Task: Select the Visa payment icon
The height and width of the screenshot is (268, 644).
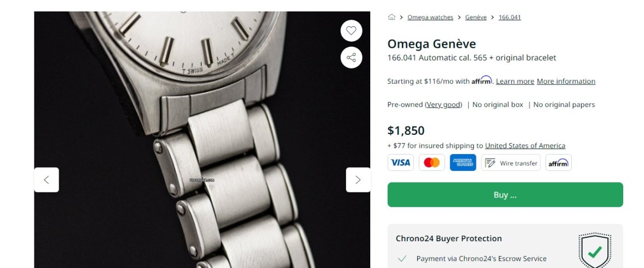Action: [x=401, y=163]
